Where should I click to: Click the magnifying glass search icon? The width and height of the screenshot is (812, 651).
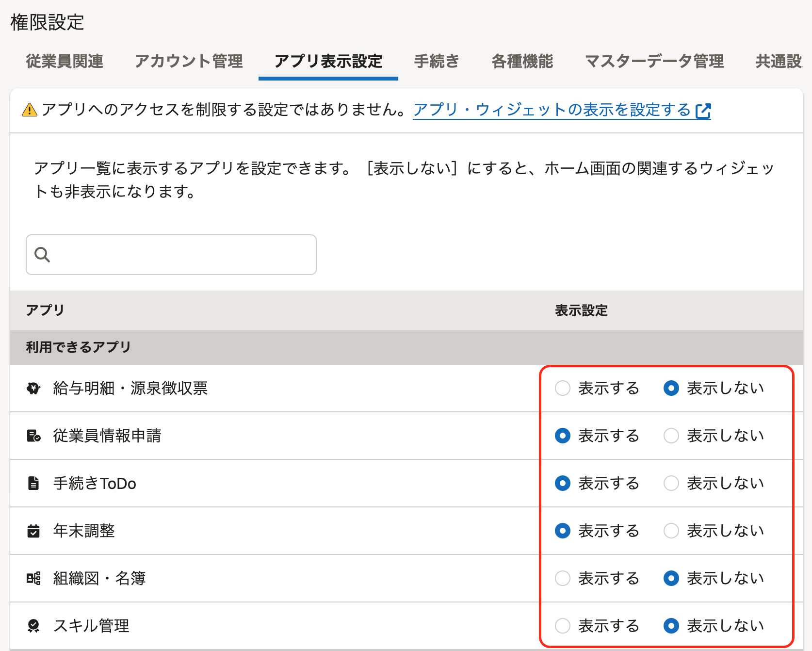42,255
